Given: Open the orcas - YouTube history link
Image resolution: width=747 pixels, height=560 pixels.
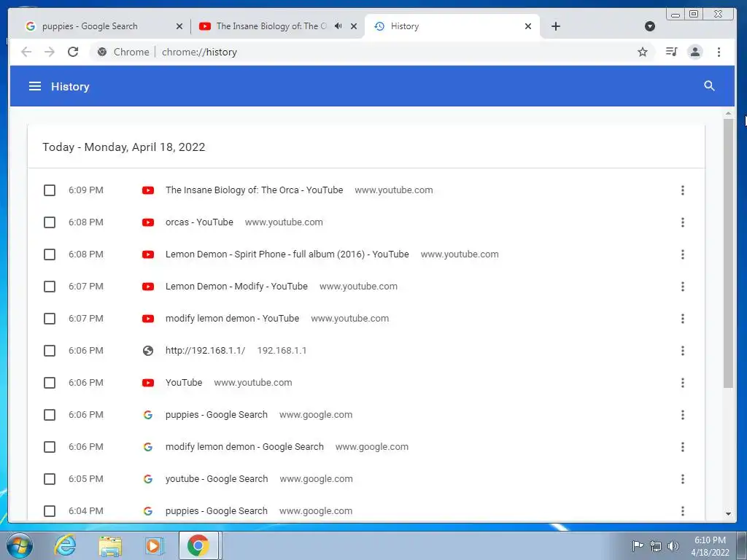Looking at the screenshot, I should (199, 222).
